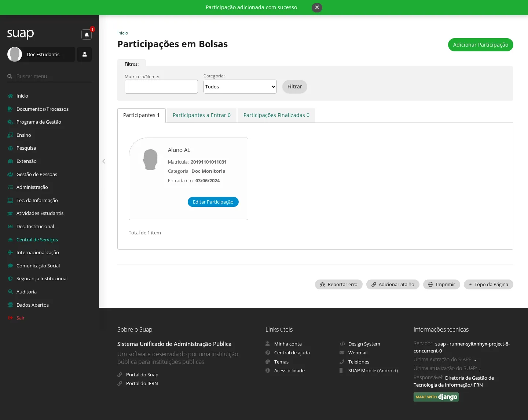
Task: Click the Internacionalização plane icon
Action: (10, 252)
